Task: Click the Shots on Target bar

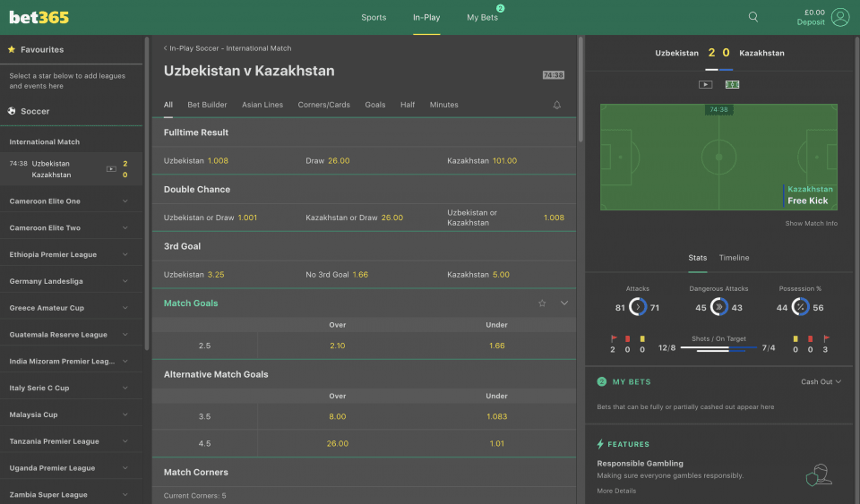Action: [718, 348]
